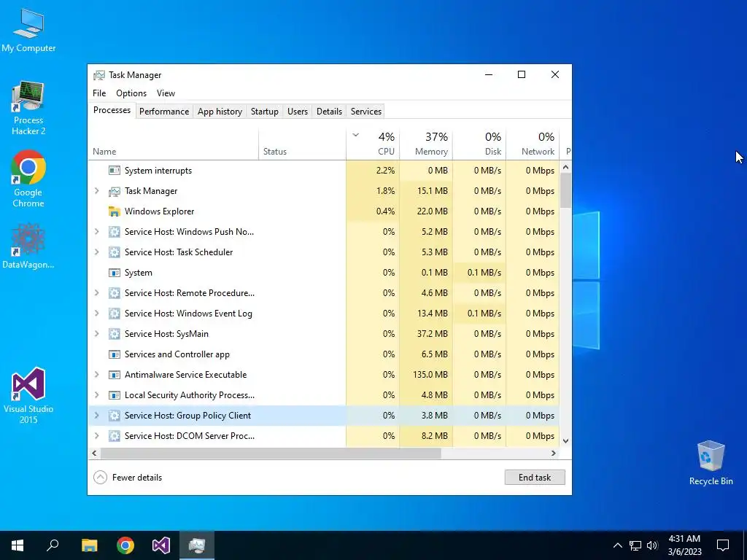Expand Antimalware Service Executable row
This screenshot has height=560, width=747.
pos(97,375)
